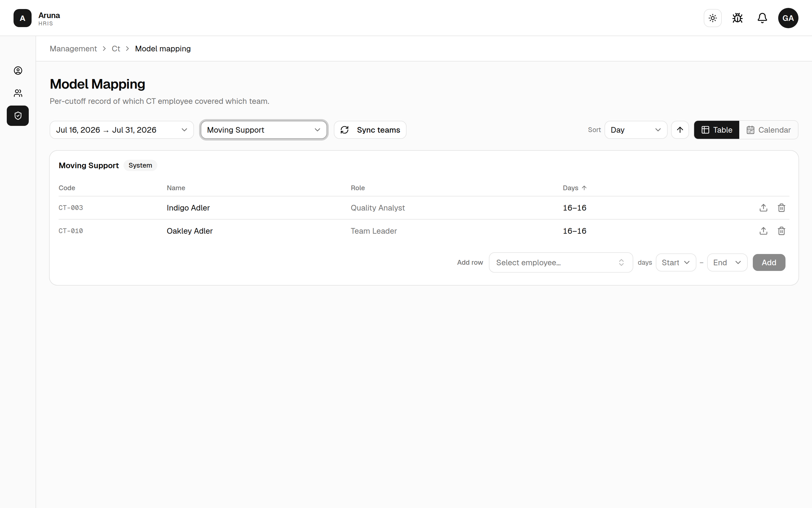
Task: Switch to the Calendar view
Action: [769, 130]
